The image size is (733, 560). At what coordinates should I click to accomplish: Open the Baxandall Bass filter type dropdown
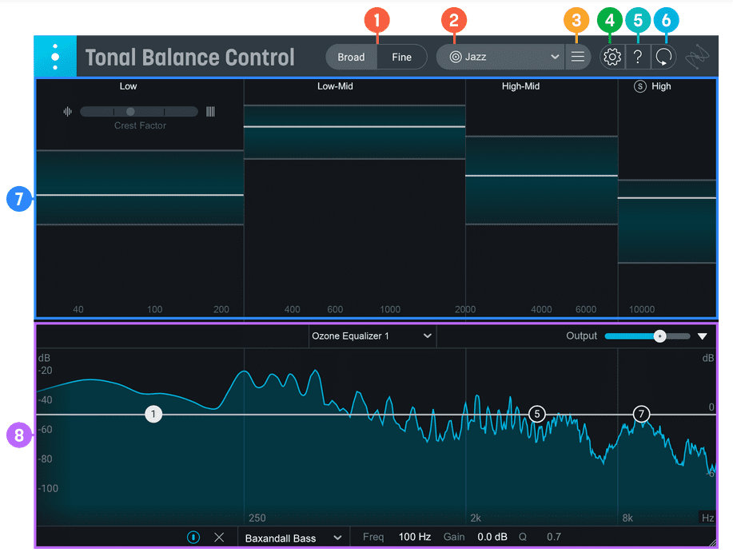[293, 538]
